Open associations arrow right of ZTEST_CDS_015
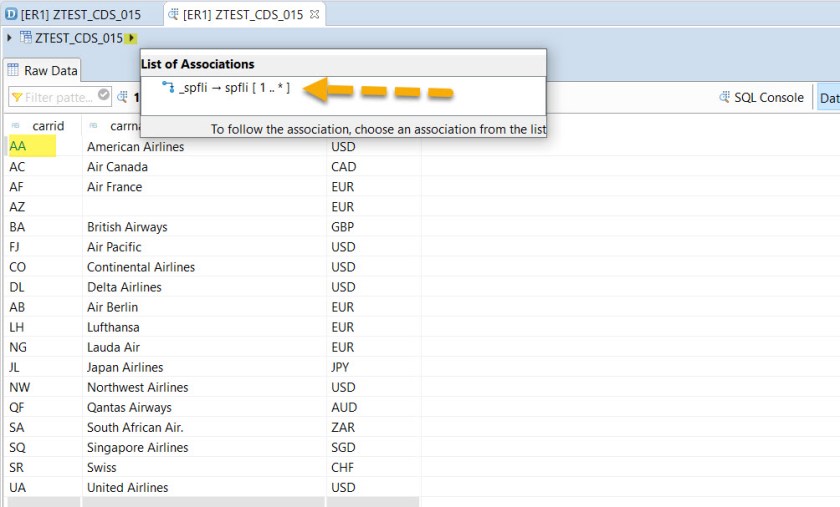Image resolution: width=840 pixels, height=507 pixels. tap(131, 38)
